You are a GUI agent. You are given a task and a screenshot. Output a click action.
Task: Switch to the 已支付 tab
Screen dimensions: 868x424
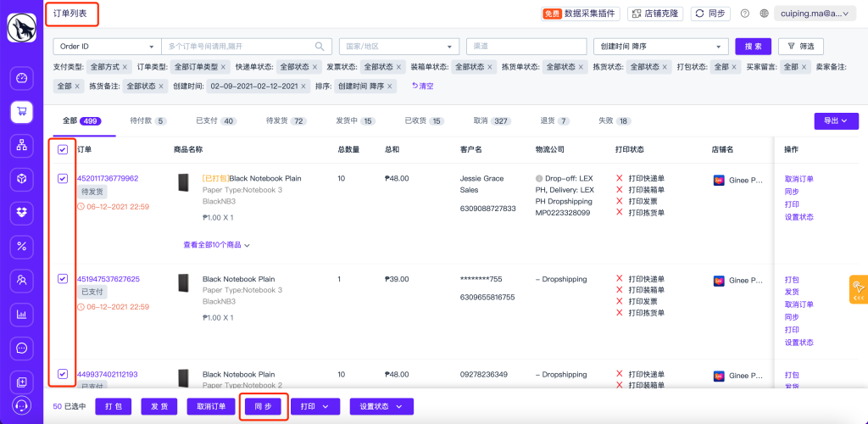(216, 120)
